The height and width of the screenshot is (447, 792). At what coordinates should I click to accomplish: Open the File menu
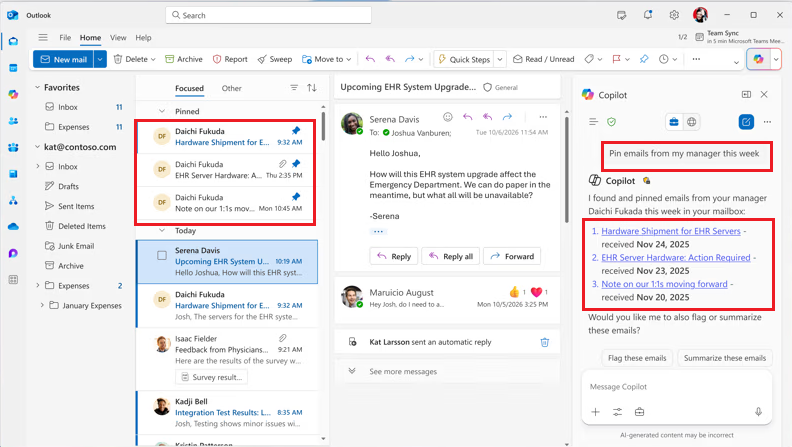click(x=65, y=37)
